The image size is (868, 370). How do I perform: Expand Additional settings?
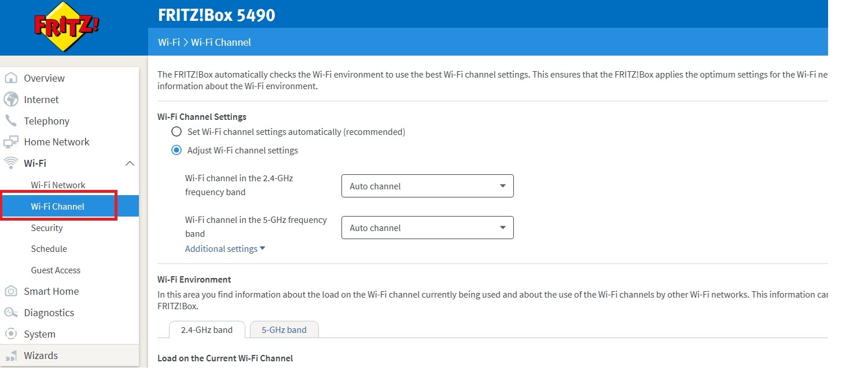tap(225, 249)
